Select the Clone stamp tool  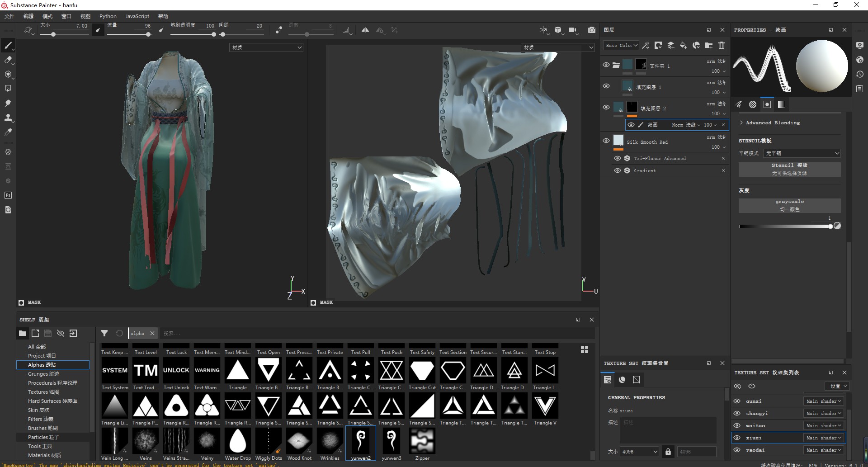click(8, 118)
